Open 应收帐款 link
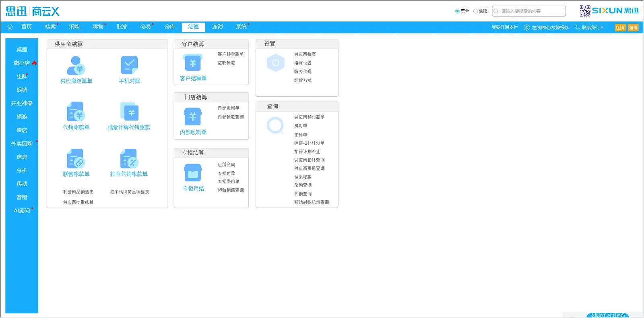 point(226,63)
